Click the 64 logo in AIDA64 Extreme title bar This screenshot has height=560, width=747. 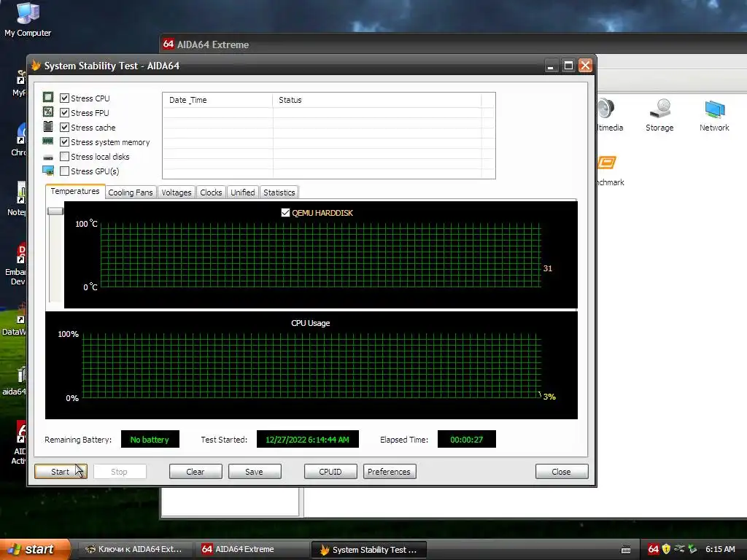point(169,44)
